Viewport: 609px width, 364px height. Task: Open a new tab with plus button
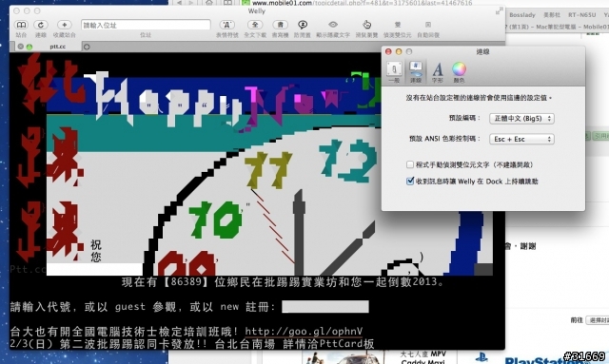(87, 47)
